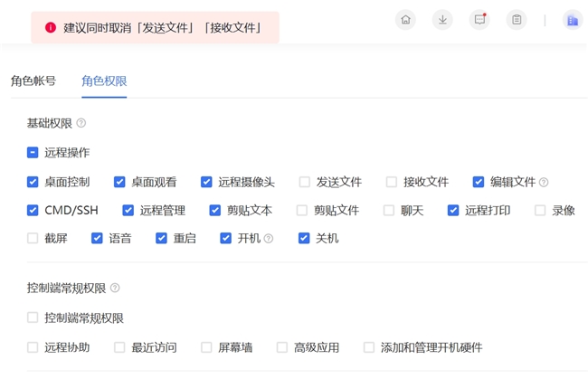Open the clipboard list icon
588x379 pixels.
coord(517,20)
